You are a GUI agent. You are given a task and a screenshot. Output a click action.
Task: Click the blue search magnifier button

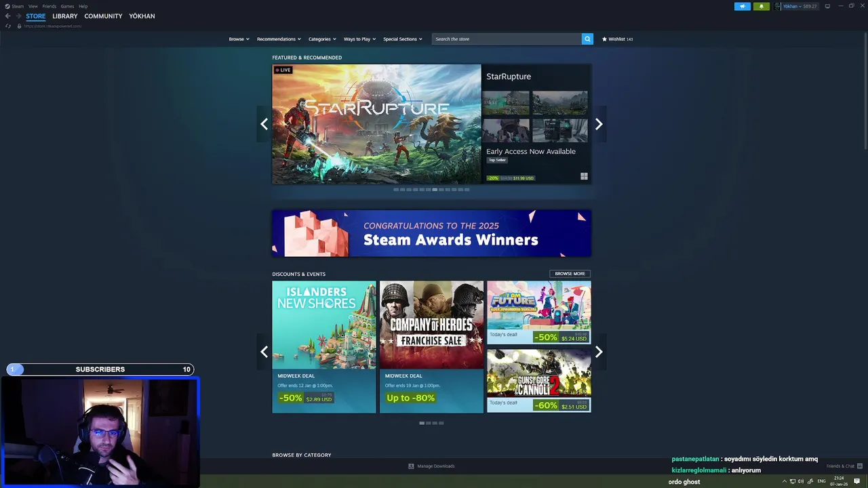pos(587,39)
